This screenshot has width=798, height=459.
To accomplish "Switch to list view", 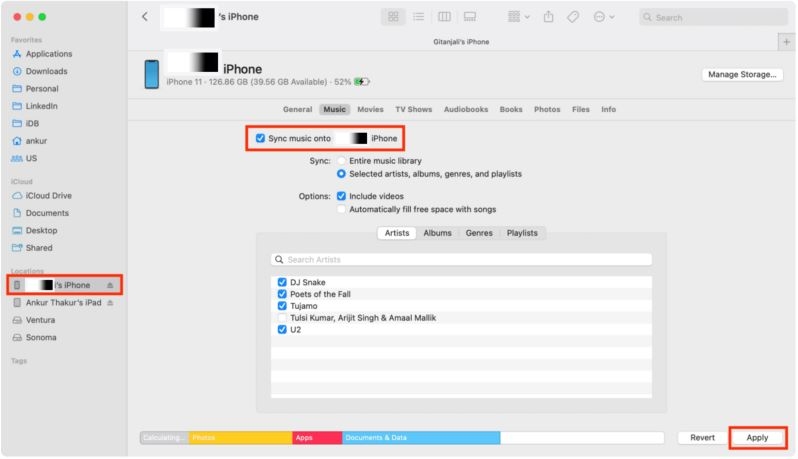I will 418,17.
